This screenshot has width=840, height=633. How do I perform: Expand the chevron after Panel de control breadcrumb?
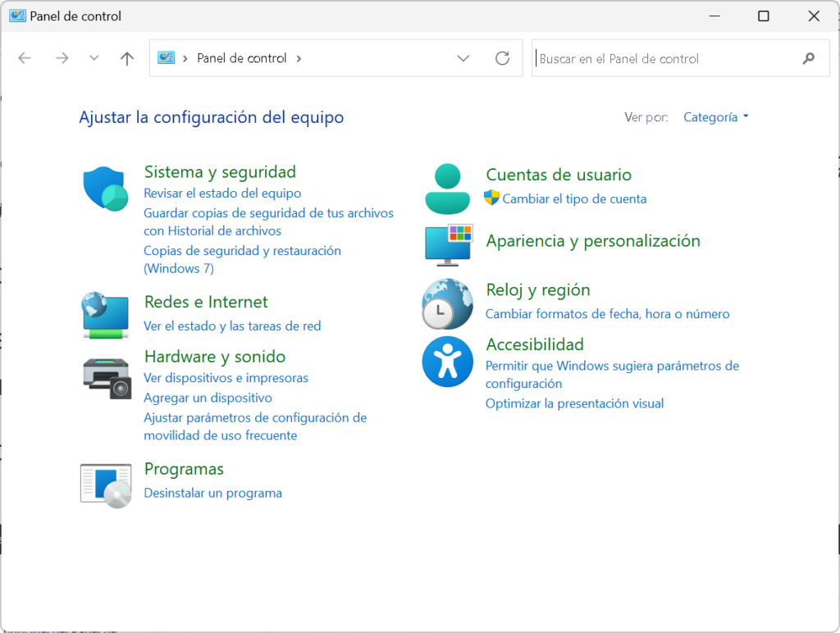299,58
